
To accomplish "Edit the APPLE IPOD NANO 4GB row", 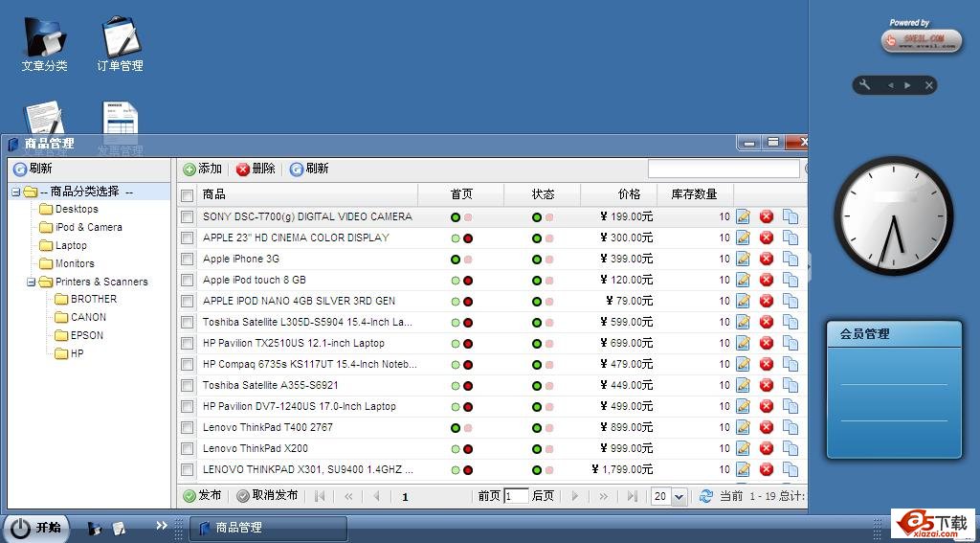I will [x=743, y=301].
